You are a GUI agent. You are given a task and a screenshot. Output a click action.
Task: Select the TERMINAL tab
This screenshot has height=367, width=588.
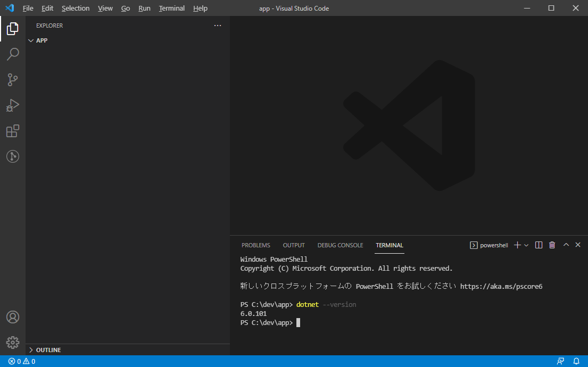pos(389,245)
